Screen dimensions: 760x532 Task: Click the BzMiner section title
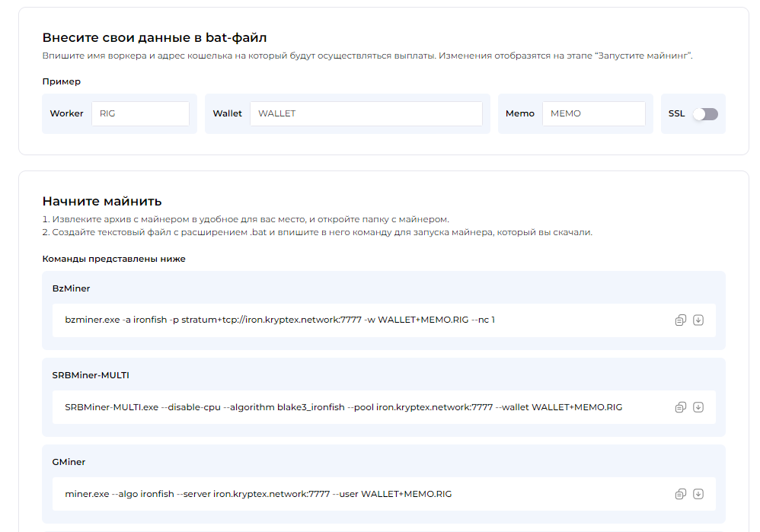pyautogui.click(x=72, y=288)
